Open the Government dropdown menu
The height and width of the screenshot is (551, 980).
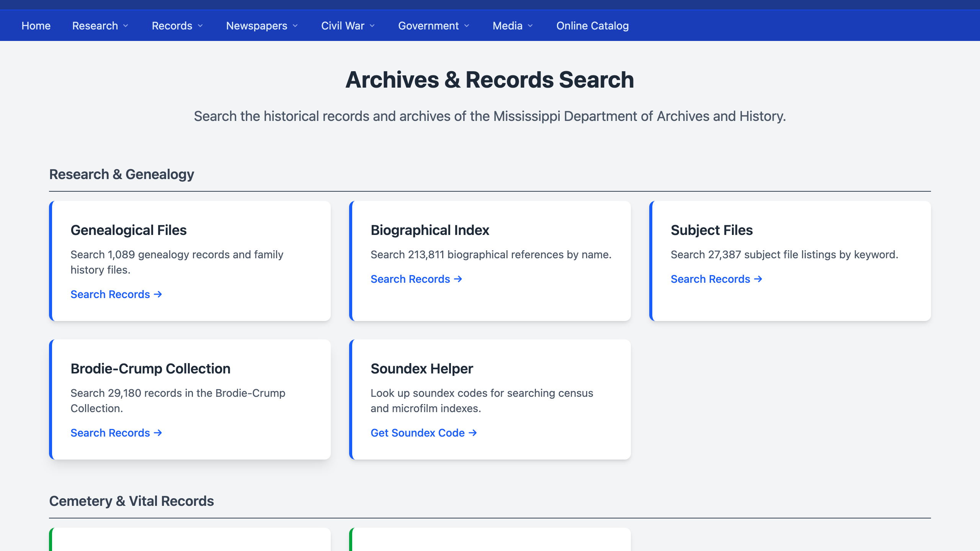tap(434, 26)
